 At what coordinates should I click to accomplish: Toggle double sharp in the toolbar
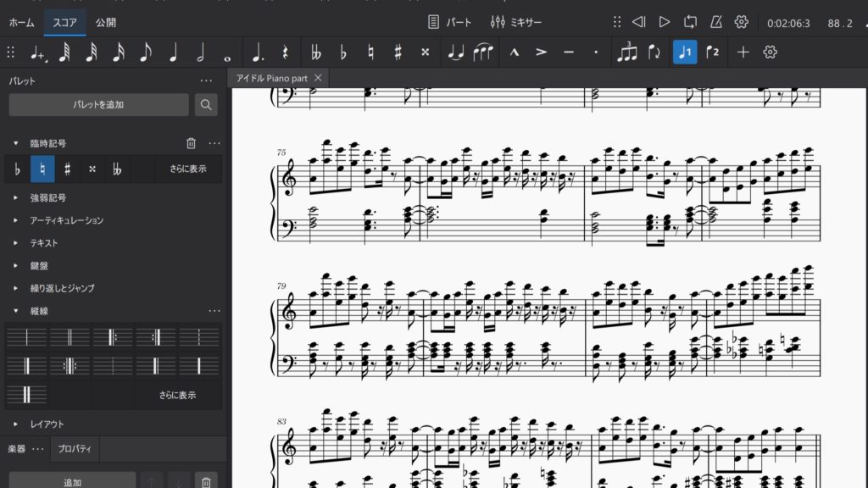click(425, 52)
